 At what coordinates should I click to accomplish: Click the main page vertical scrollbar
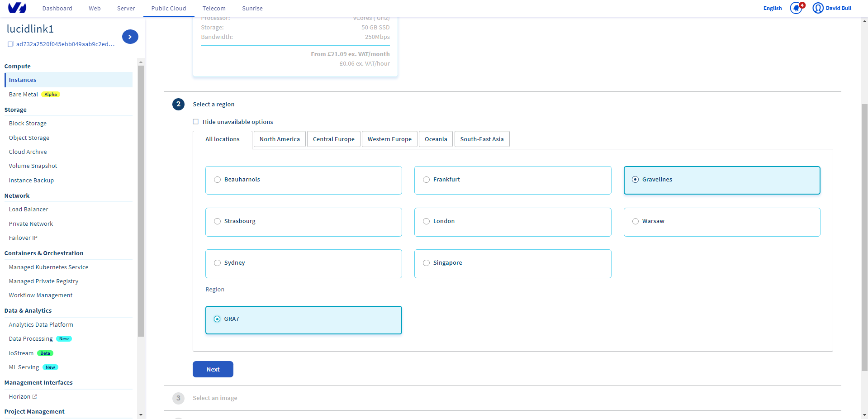864,238
